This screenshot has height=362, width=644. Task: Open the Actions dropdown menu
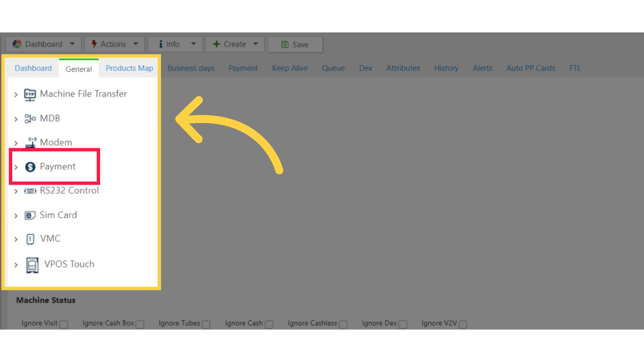(x=114, y=44)
